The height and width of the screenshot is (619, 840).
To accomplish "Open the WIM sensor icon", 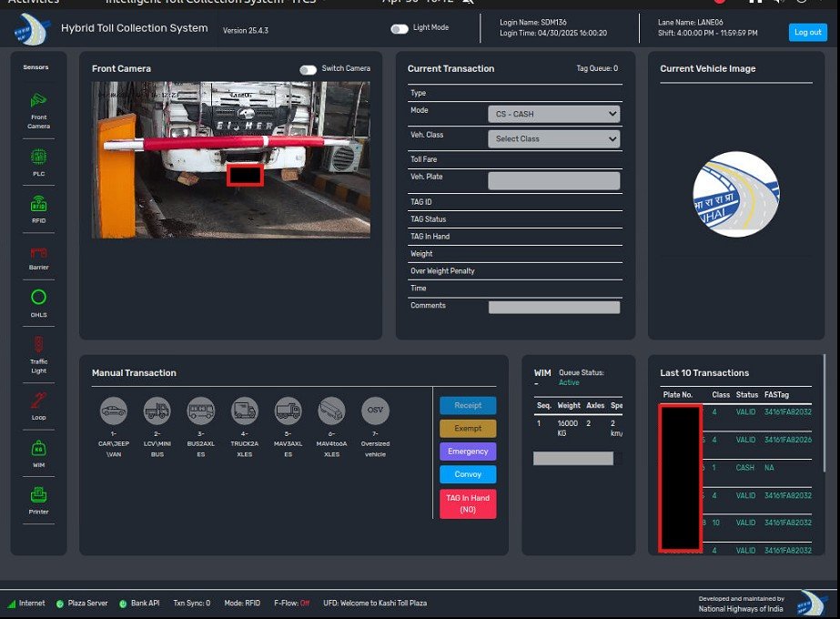I will 38,448.
